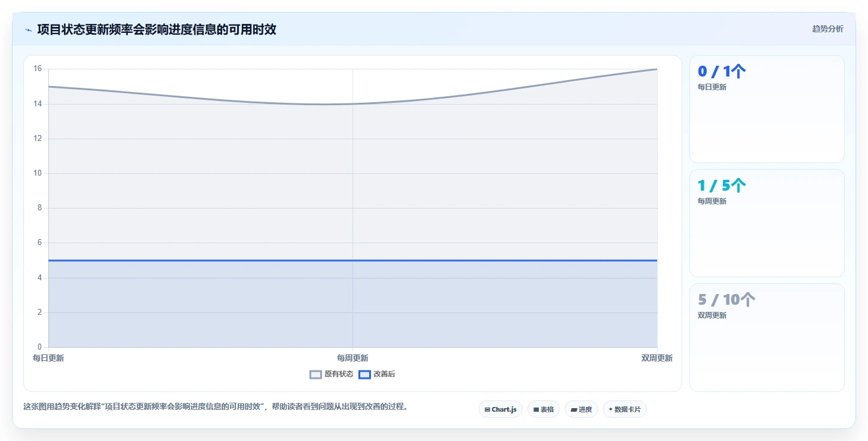Click the 进度 tag icon
Viewport: 868px width, 441px height.
[x=574, y=410]
